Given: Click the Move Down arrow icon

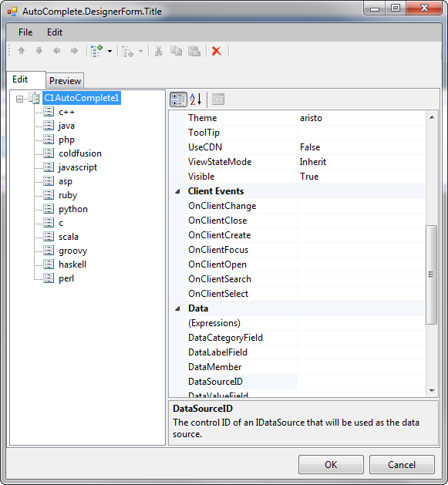Looking at the screenshot, I should [x=39, y=51].
